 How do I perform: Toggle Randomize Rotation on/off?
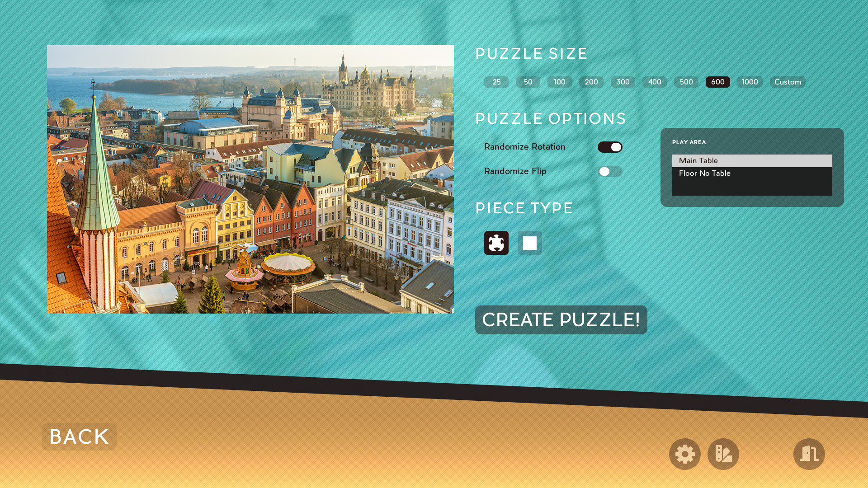pyautogui.click(x=610, y=147)
